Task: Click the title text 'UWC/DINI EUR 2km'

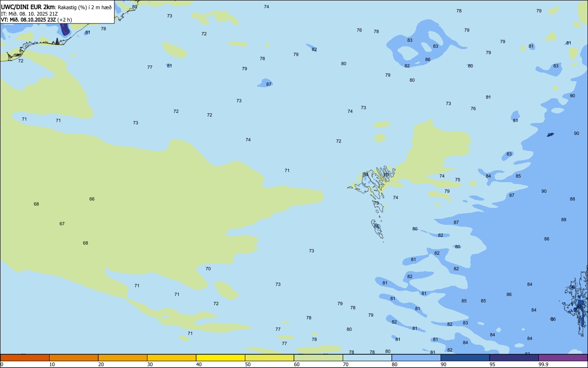Action: pos(28,7)
